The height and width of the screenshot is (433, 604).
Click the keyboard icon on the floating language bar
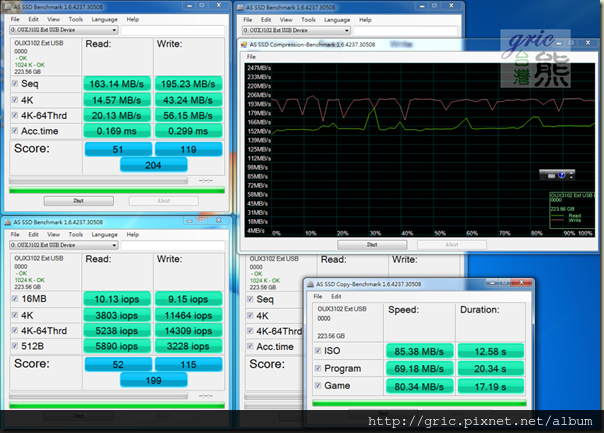coord(551,175)
